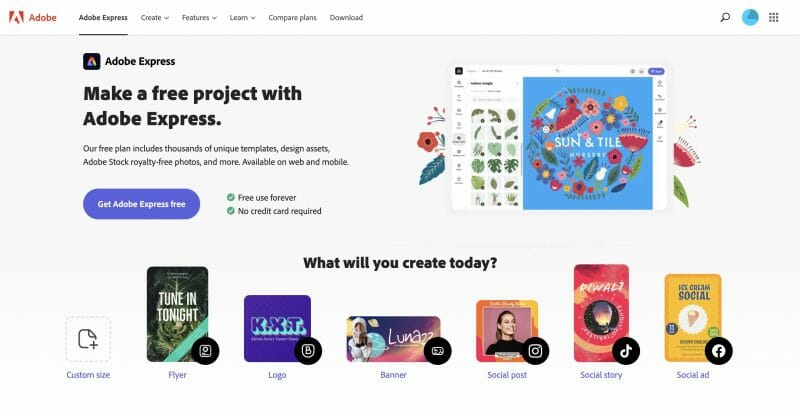Screen dimensions: 800x413
Task: Expand the Create dropdown menu
Action: (x=155, y=17)
